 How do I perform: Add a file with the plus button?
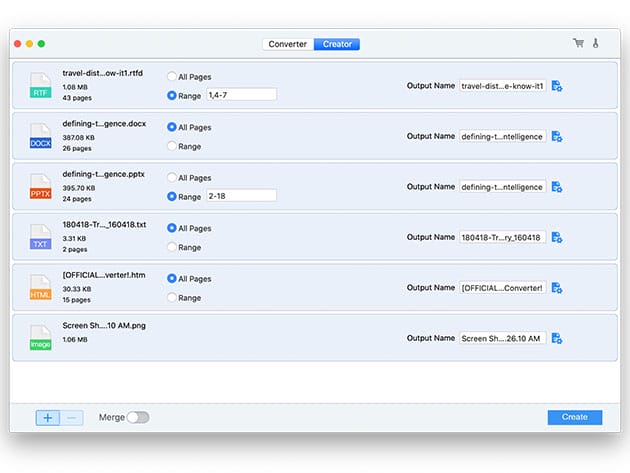point(48,417)
